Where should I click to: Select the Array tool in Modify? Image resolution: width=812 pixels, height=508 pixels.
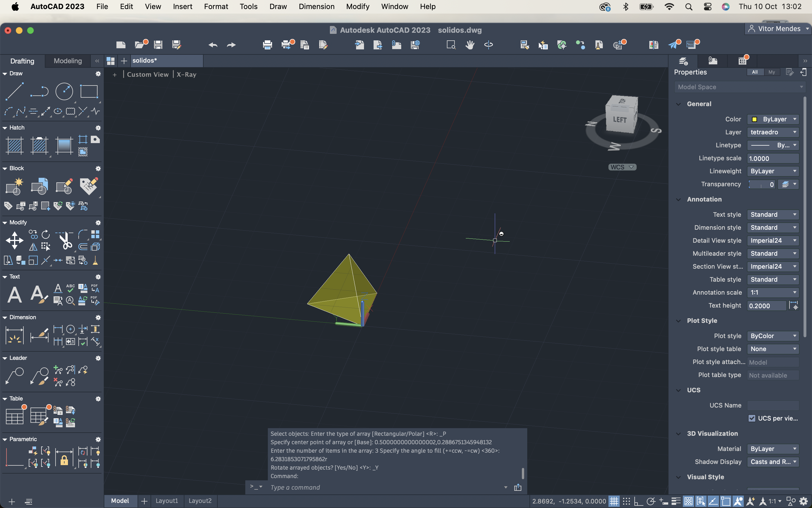[95, 234]
